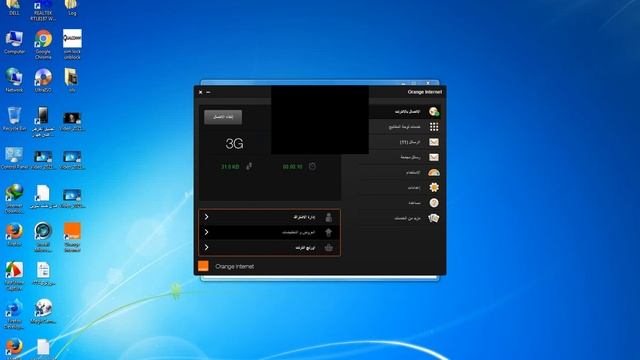Open the DELL folder on desktop
The width and height of the screenshot is (640, 360).
coord(14,8)
